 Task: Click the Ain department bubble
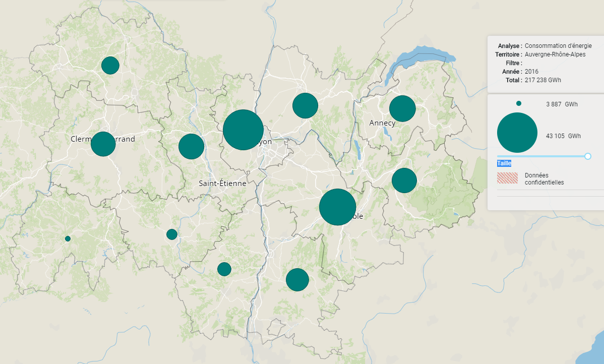click(305, 106)
